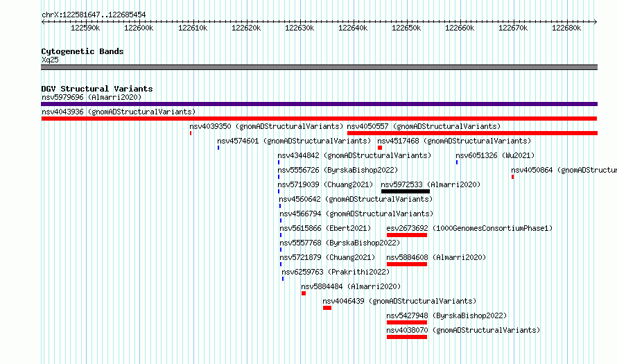
Task: Select the purple nsv5979696 variant bar
Action: (x=319, y=104)
